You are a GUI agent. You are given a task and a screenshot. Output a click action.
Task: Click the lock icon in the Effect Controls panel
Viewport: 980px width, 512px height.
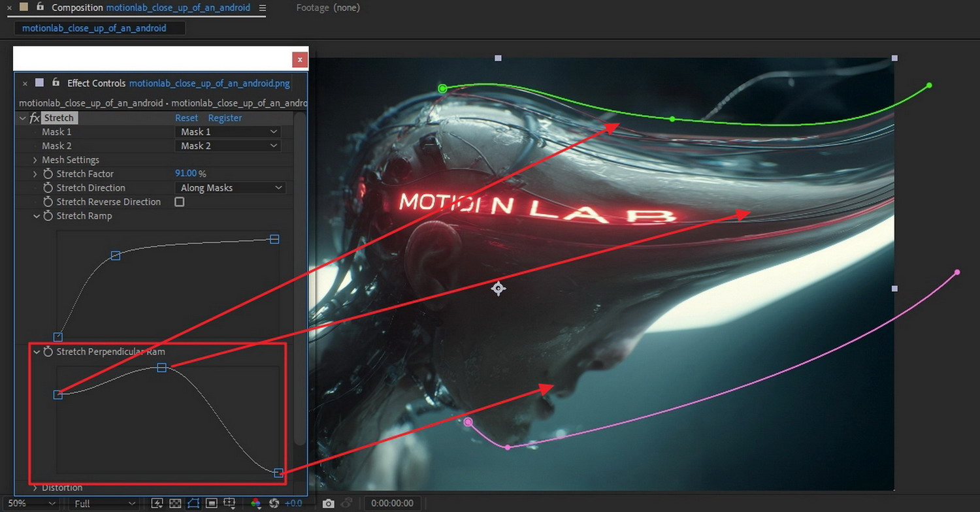pyautogui.click(x=56, y=83)
